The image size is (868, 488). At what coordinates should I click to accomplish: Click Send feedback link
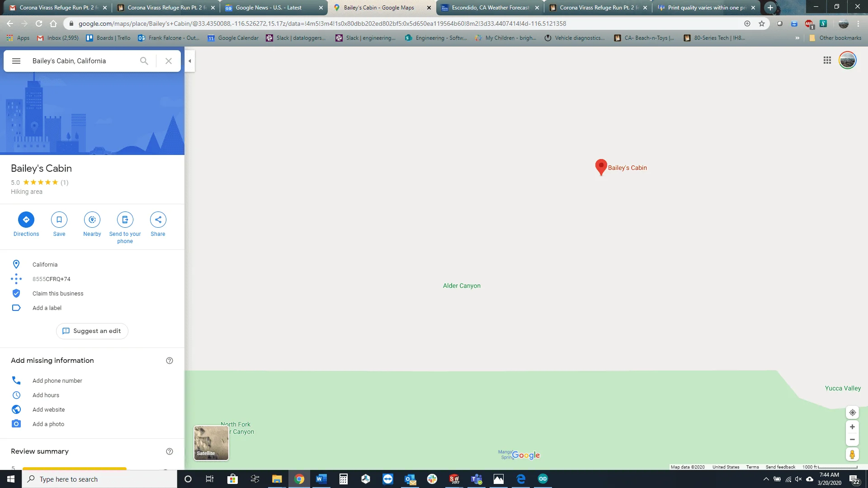click(780, 467)
